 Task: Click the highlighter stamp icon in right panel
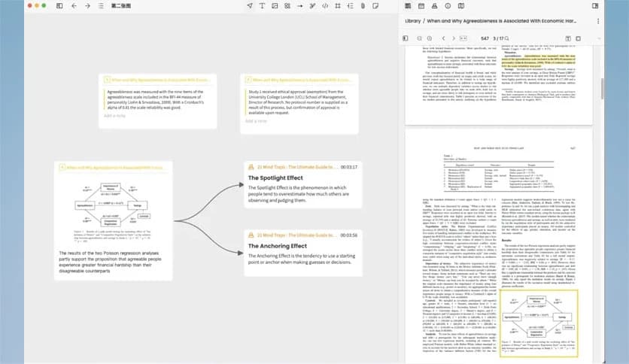pos(434,5)
